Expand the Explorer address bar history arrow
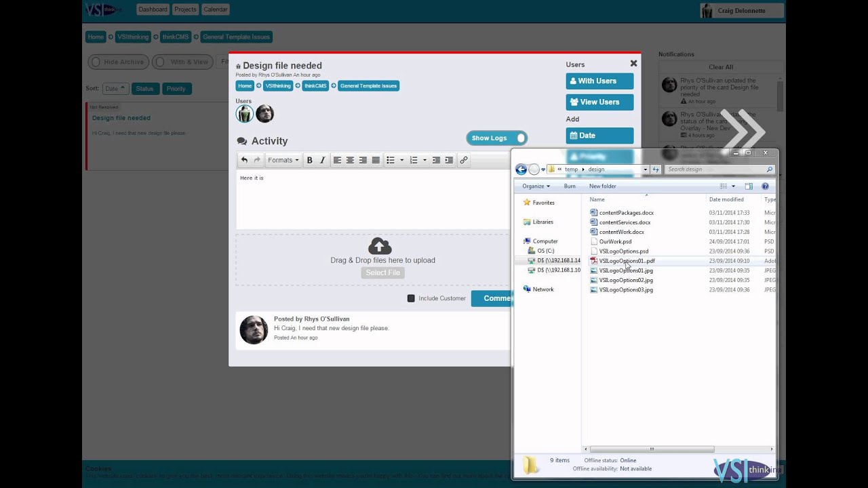 [646, 169]
